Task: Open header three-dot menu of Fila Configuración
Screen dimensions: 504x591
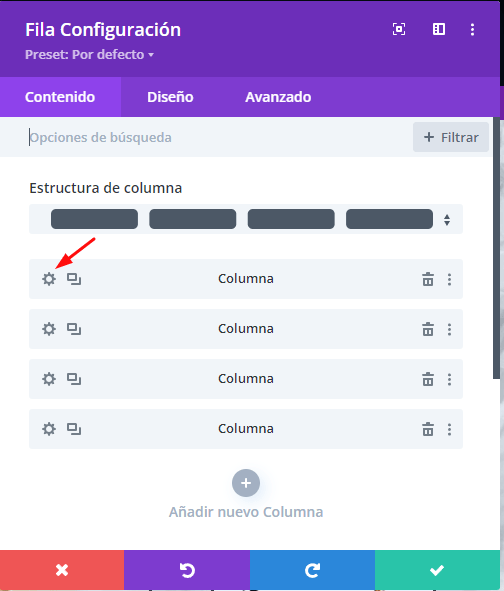Action: click(x=472, y=29)
